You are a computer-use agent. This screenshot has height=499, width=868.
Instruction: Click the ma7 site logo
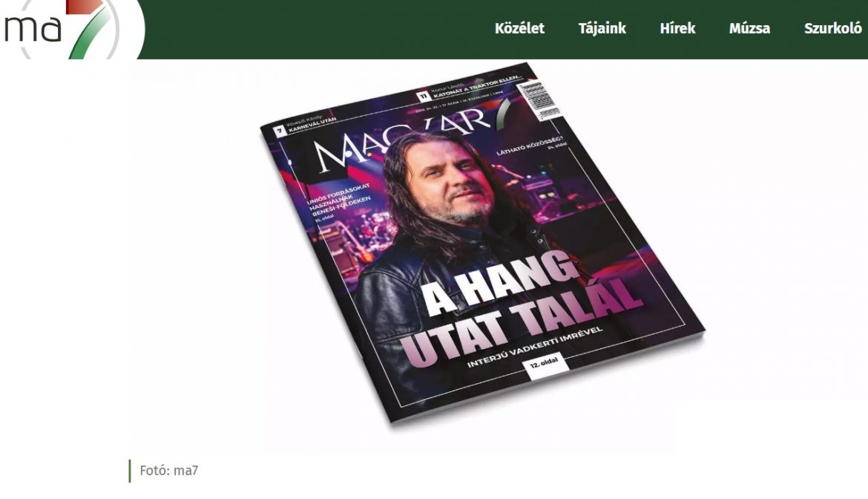pos(62,30)
